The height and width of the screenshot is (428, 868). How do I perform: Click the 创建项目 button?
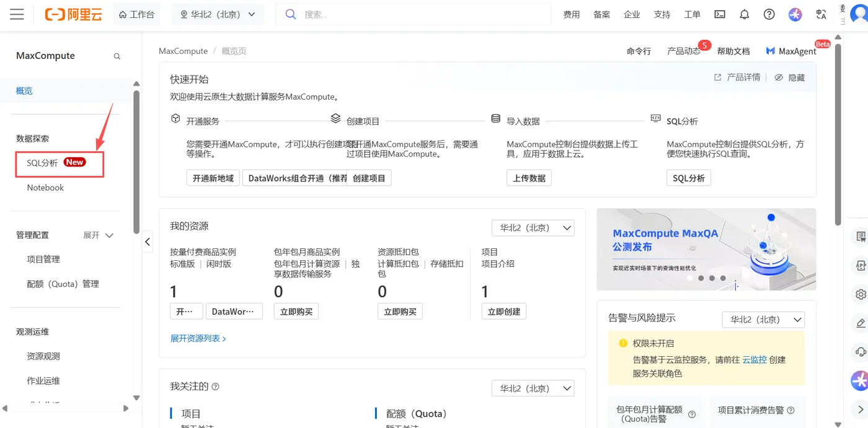tap(369, 178)
